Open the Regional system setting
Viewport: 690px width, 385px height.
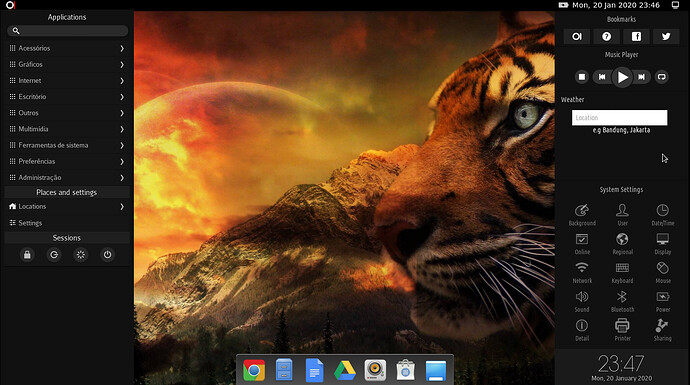[x=622, y=244]
